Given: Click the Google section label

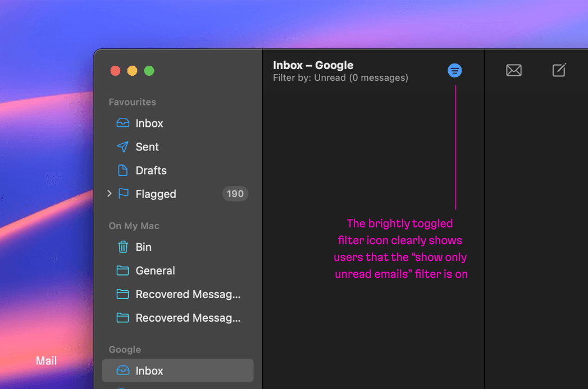Looking at the screenshot, I should (x=124, y=349).
